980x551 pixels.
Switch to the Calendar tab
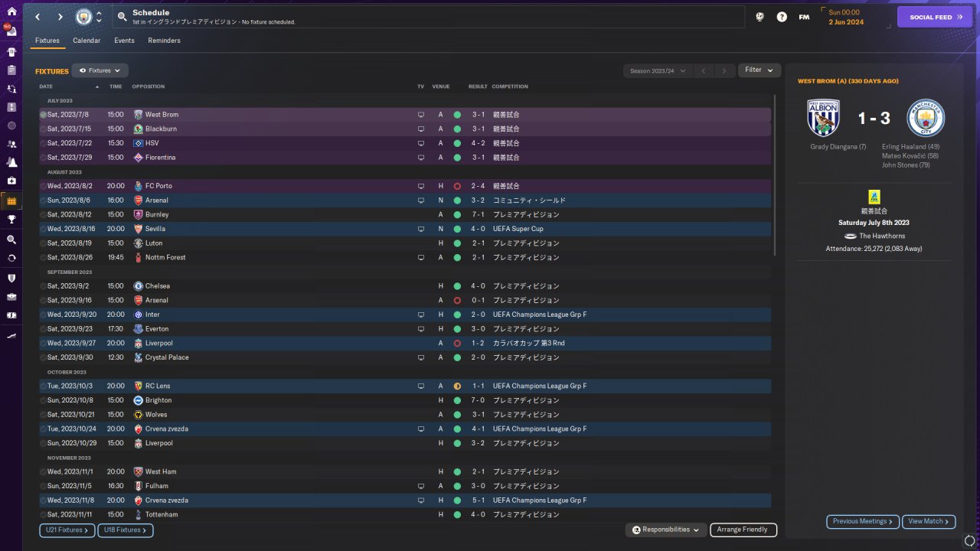(x=87, y=41)
